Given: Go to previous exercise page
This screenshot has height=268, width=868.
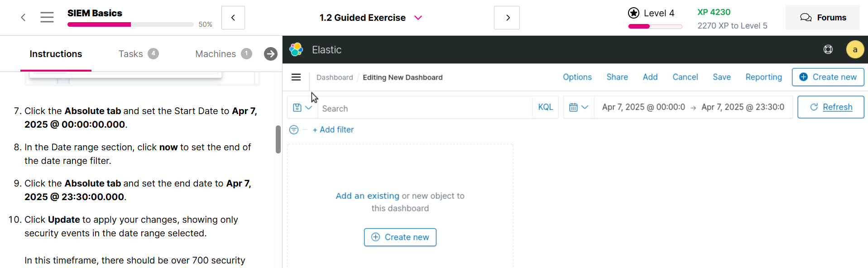Looking at the screenshot, I should point(233,18).
